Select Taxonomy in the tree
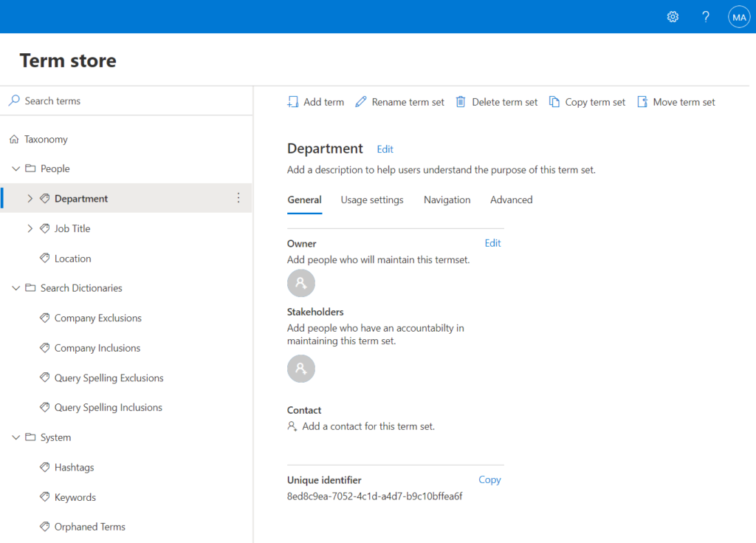756x543 pixels. 47,139
